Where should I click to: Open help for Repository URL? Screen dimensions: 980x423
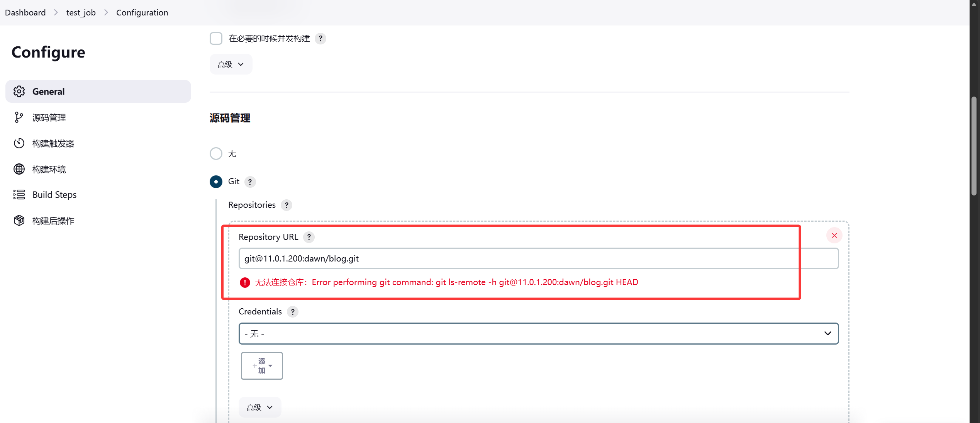click(x=309, y=237)
